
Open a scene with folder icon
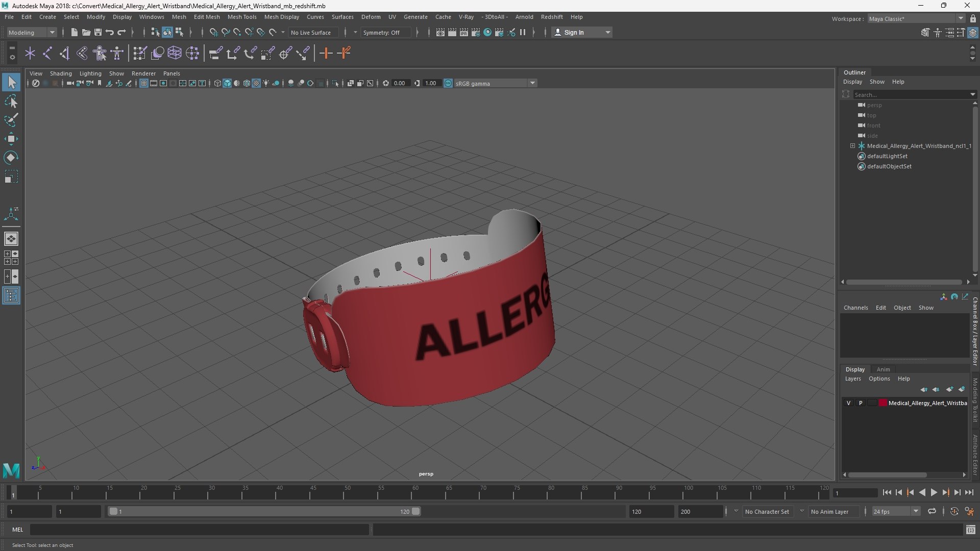click(x=86, y=32)
